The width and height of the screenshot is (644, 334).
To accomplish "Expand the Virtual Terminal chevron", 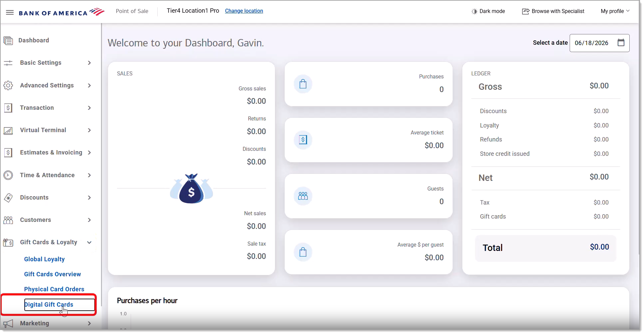I will tap(89, 130).
